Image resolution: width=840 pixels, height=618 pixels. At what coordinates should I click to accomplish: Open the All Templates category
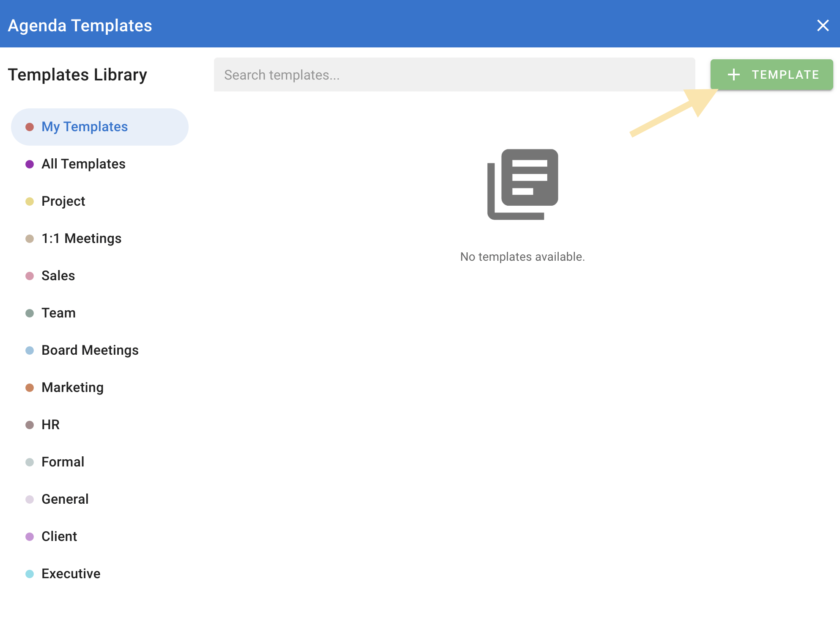click(100, 164)
